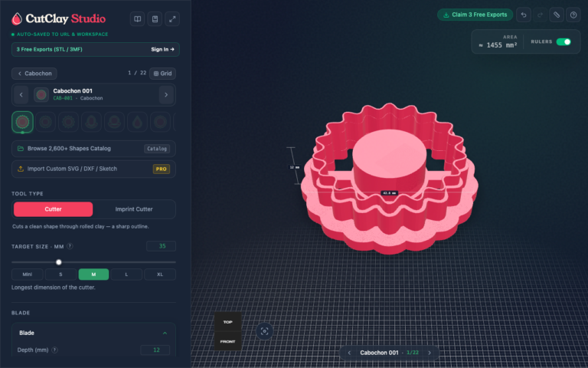The width and height of the screenshot is (588, 368).
Task: Click the Depth (mm) help info icon
Action: (55, 350)
